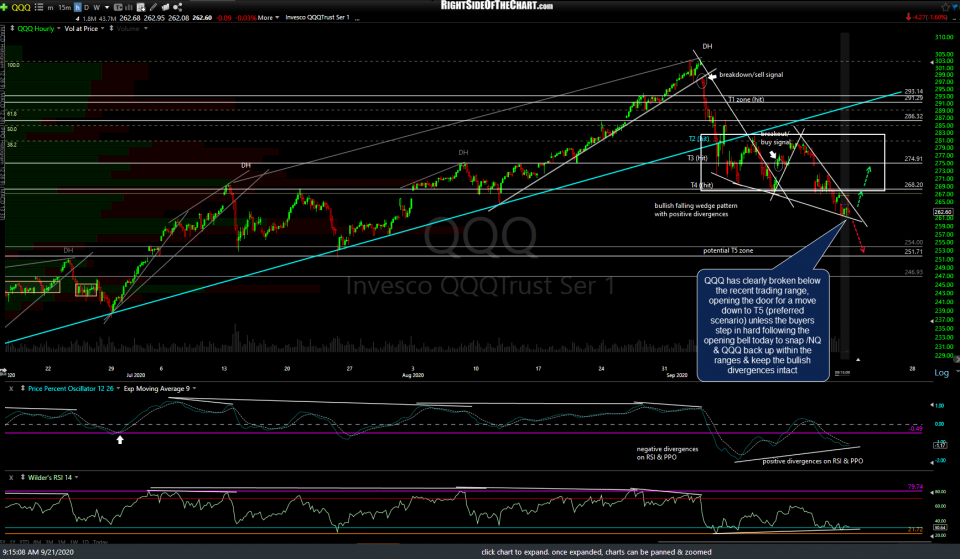Remove the Price Percent Oscillator pane with X
This screenshot has height=559, width=960.
pos(11,389)
